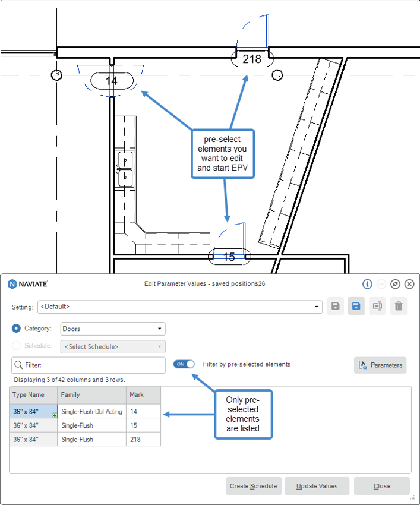Click the save setting icon

click(336, 306)
